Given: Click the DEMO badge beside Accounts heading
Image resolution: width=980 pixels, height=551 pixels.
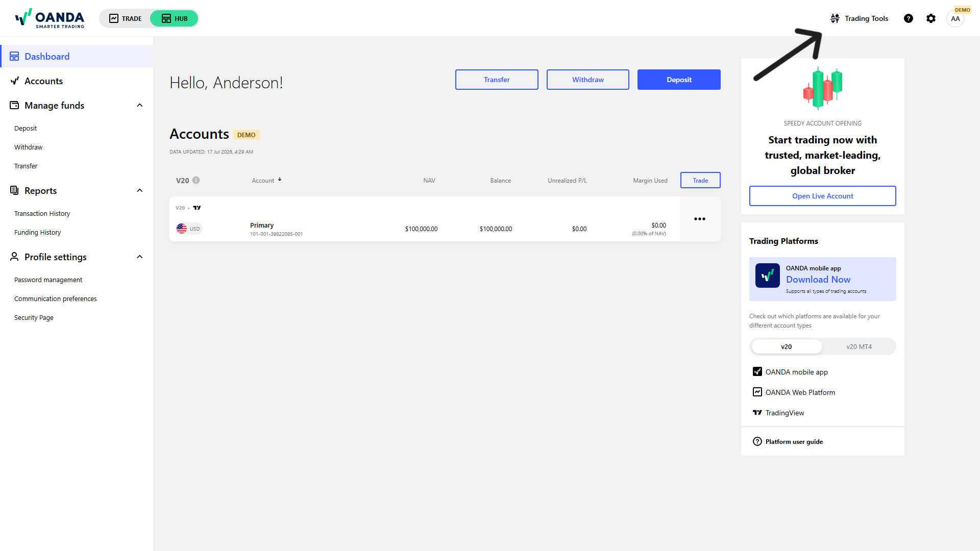Looking at the screenshot, I should click(247, 135).
